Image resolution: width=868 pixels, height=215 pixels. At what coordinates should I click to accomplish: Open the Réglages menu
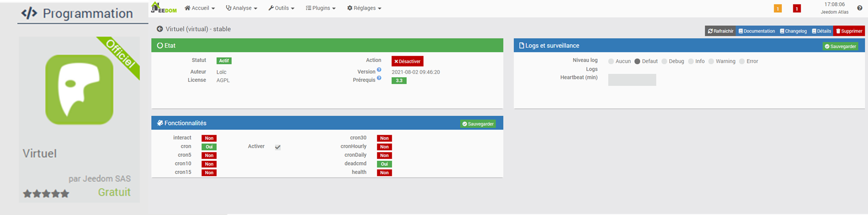point(364,8)
